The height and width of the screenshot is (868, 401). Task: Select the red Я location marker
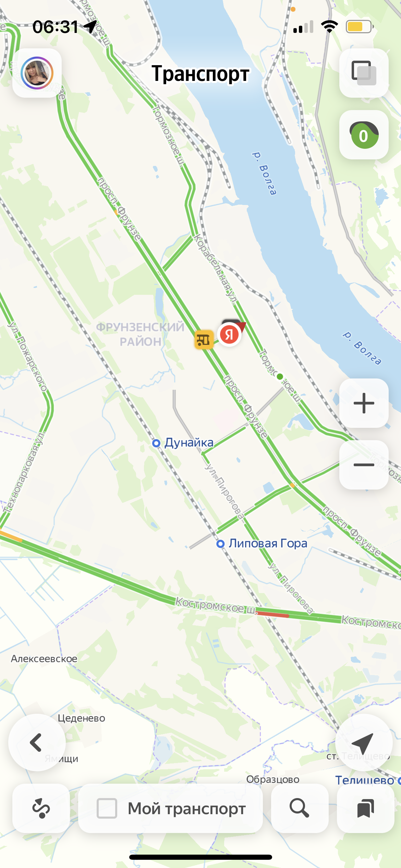coord(229,335)
